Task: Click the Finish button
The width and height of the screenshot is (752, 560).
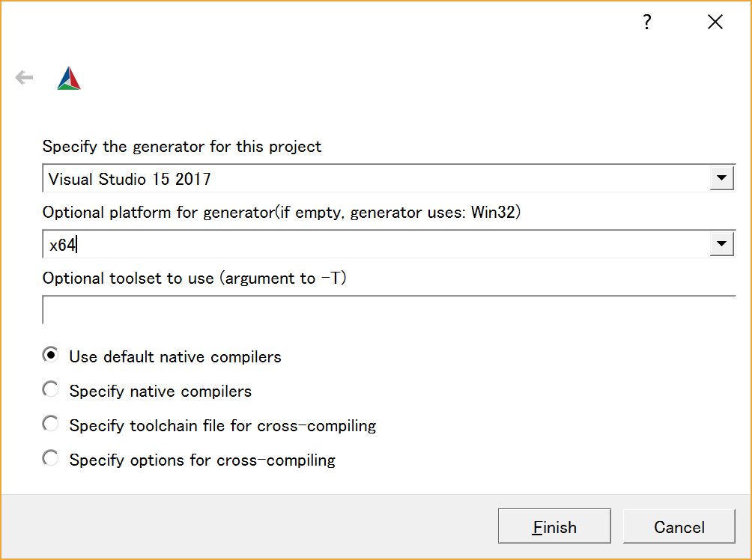Action: pos(554,526)
